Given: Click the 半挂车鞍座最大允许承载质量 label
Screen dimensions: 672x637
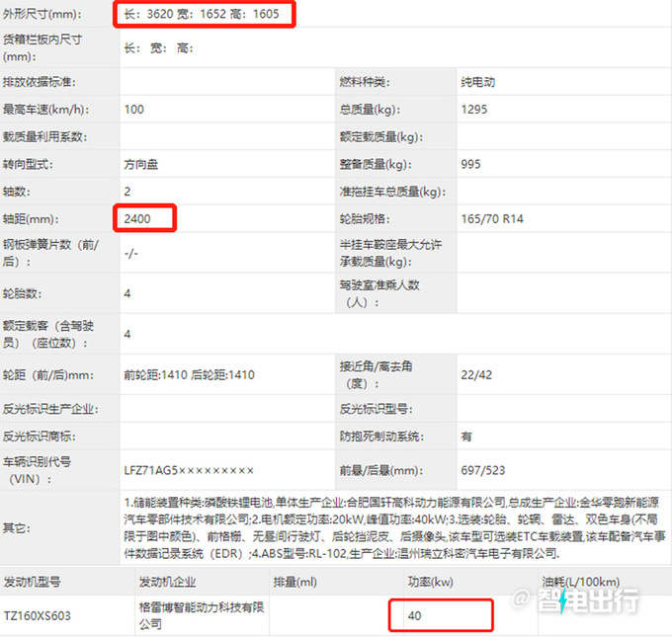Looking at the screenshot, I should pos(390,253).
